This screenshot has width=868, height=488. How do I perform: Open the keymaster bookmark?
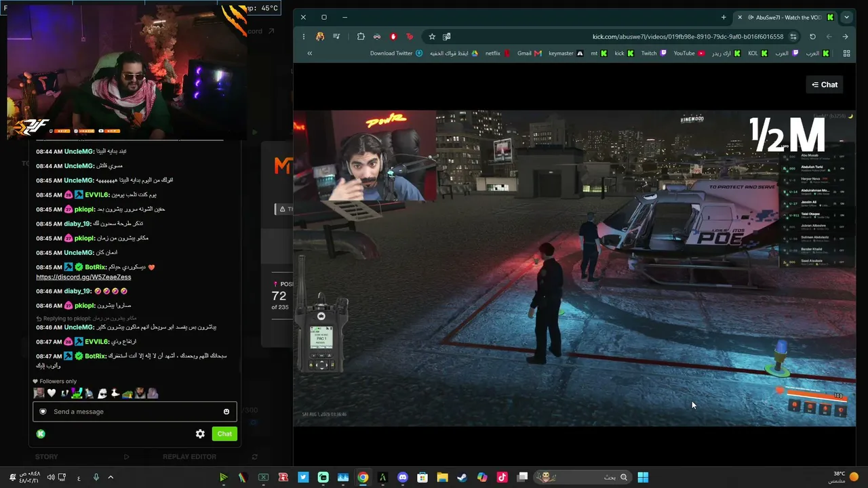coord(566,54)
